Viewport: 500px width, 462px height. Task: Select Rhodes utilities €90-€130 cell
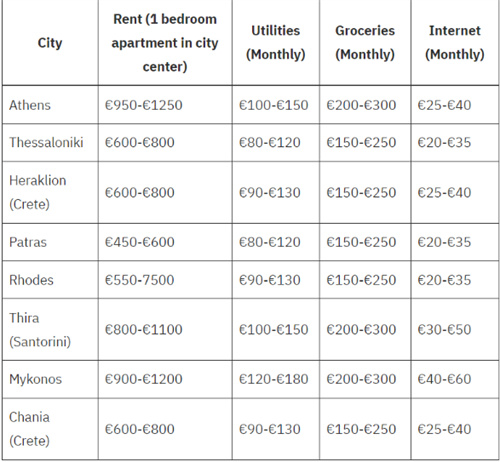[x=276, y=280]
